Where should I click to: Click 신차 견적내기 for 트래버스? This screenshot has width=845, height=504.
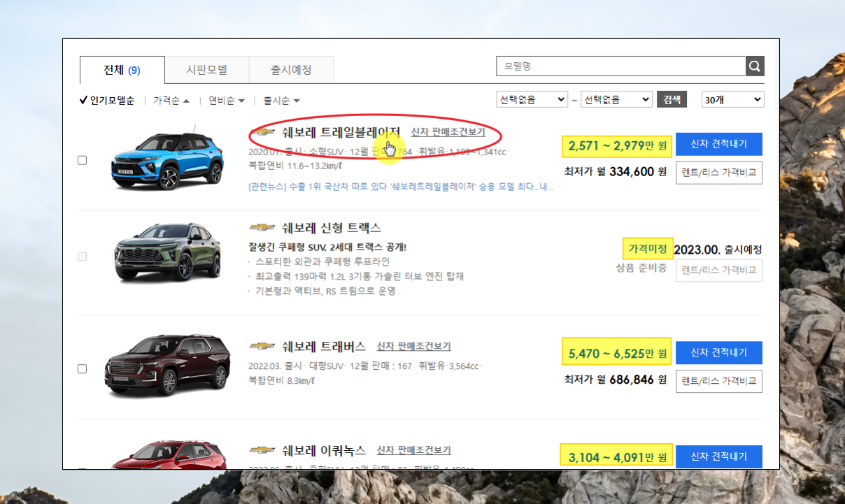coord(718,352)
